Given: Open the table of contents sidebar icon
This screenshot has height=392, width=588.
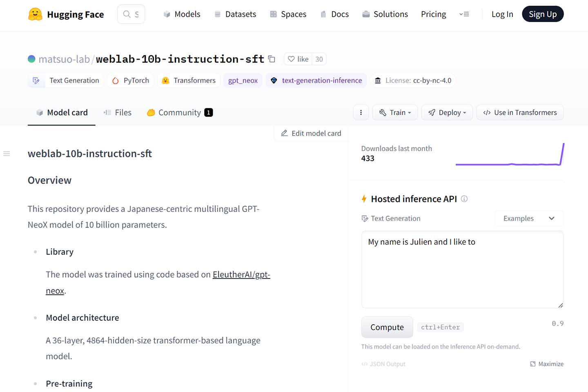Looking at the screenshot, I should pyautogui.click(x=7, y=154).
